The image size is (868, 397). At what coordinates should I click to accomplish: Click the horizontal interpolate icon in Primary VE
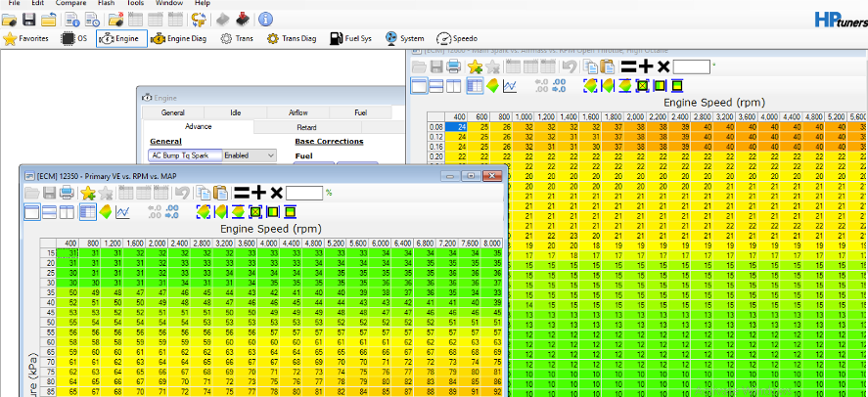[x=221, y=212]
